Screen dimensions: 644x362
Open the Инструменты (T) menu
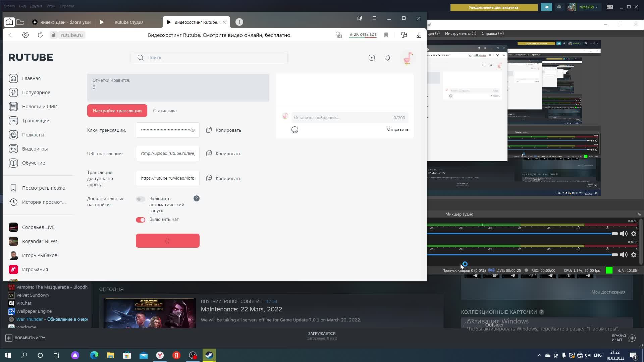(x=460, y=34)
